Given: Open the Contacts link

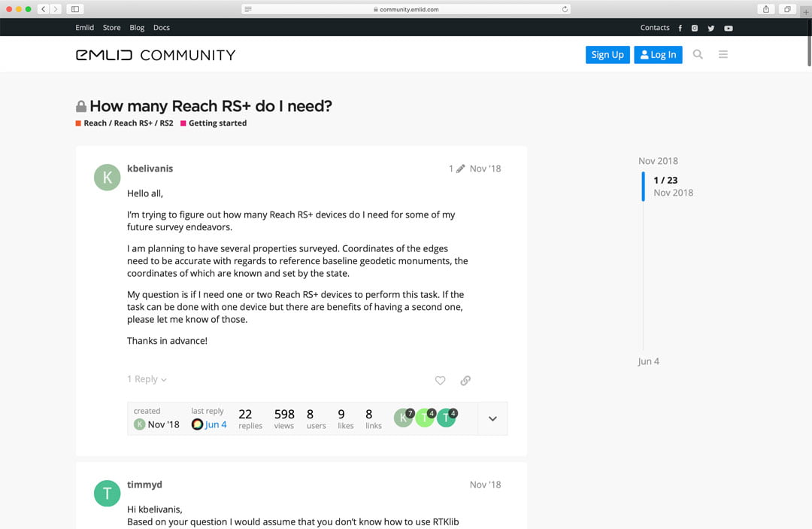Looking at the screenshot, I should pyautogui.click(x=655, y=27).
